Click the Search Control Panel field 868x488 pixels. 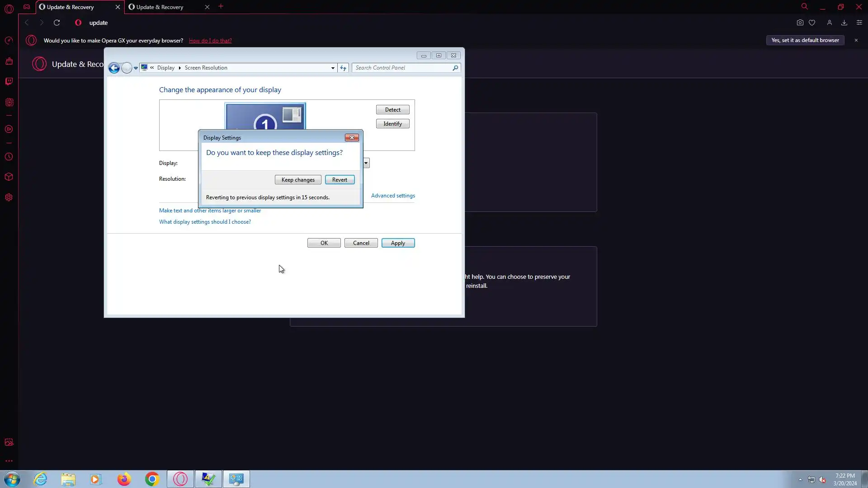point(402,68)
